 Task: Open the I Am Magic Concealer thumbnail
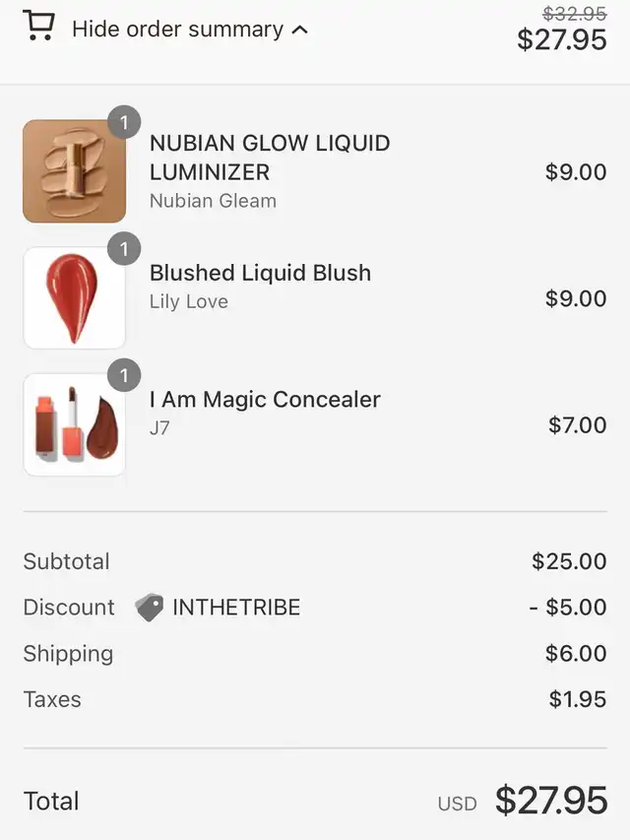pyautogui.click(x=74, y=424)
